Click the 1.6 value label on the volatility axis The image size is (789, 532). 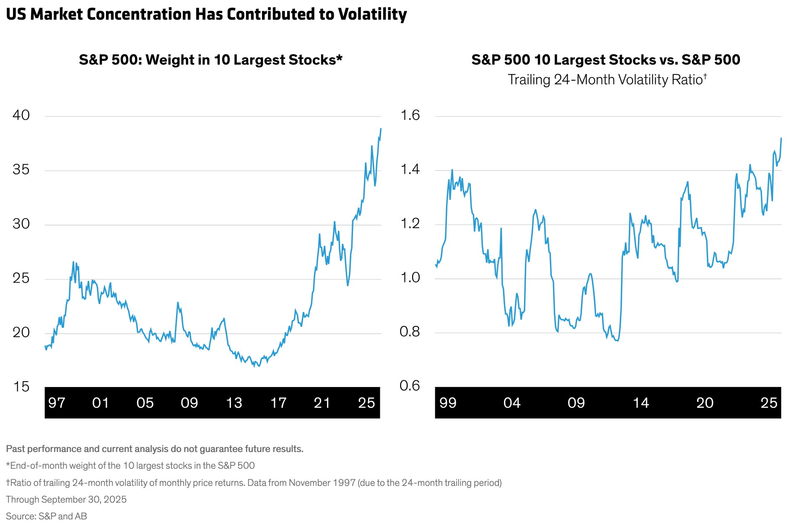pyautogui.click(x=410, y=115)
